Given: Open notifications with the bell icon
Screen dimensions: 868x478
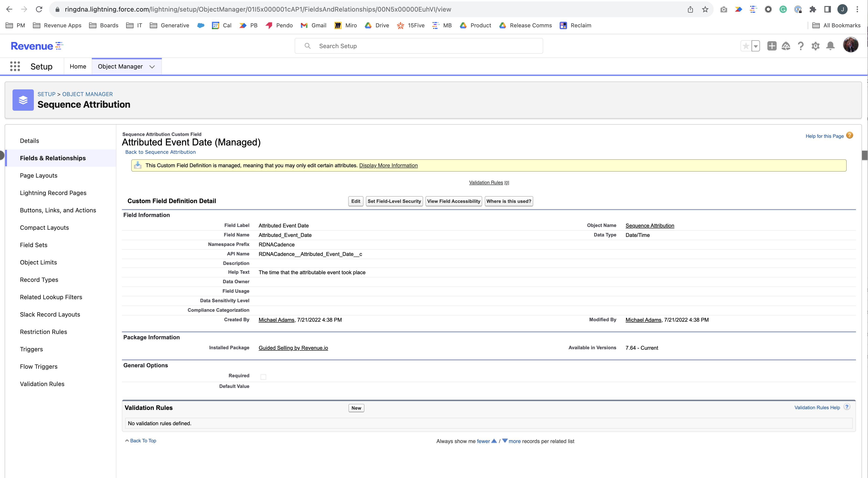Looking at the screenshot, I should point(831,46).
